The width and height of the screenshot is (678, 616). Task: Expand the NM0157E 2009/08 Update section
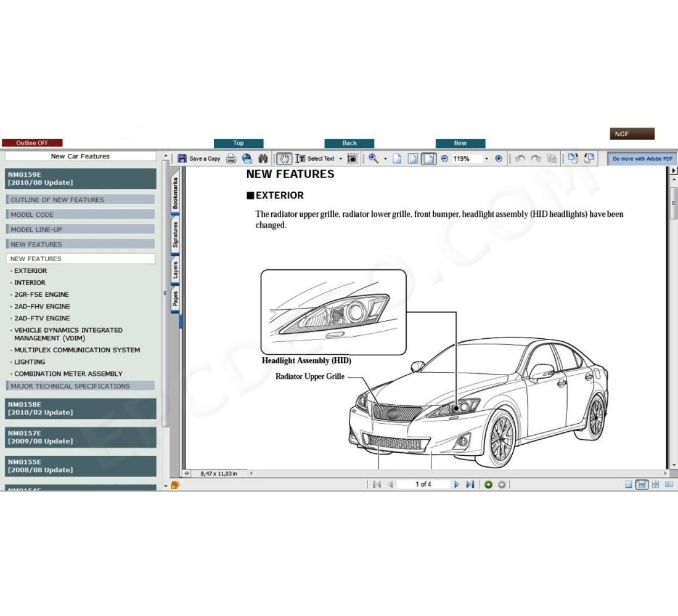(x=81, y=437)
